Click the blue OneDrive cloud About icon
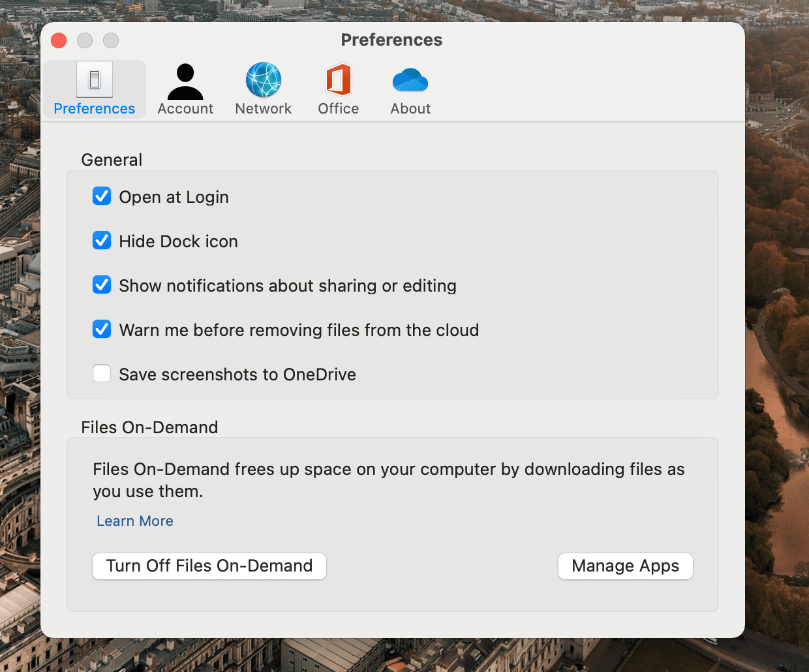 [x=410, y=80]
